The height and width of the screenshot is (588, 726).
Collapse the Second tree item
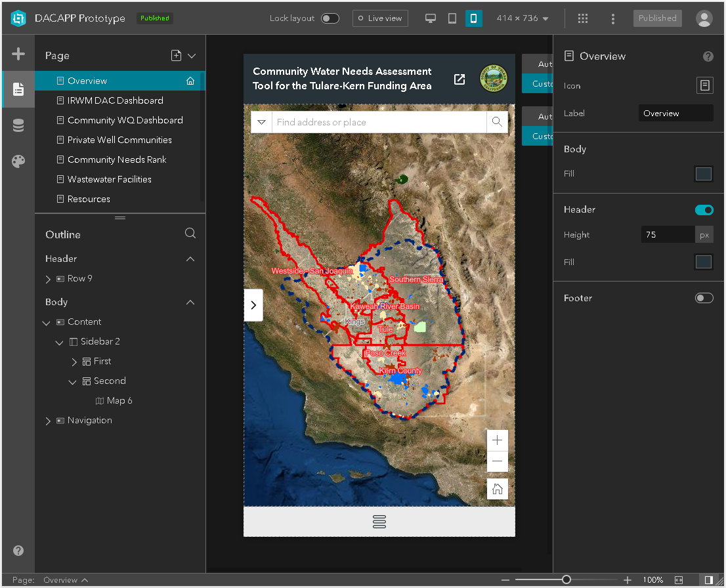72,382
